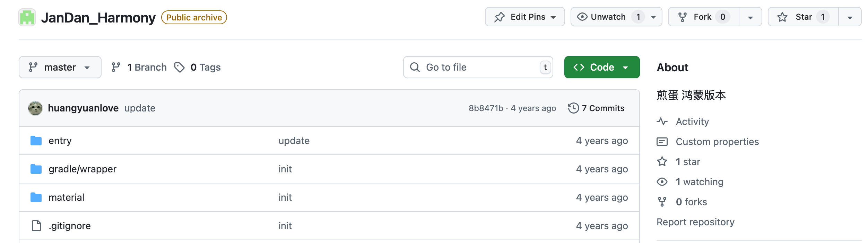Expand the green Code dropdown
This screenshot has width=868, height=243.
602,67
